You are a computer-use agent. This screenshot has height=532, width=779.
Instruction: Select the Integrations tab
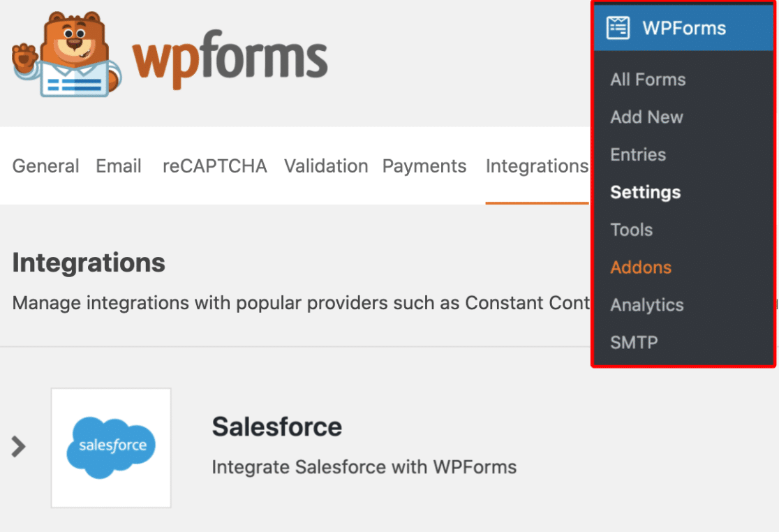(537, 166)
